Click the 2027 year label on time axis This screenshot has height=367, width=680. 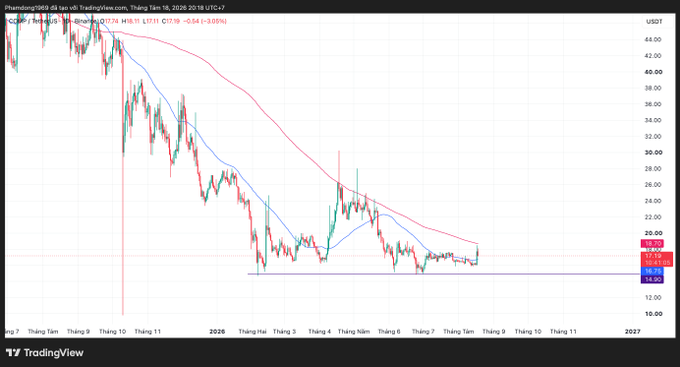[x=632, y=331]
